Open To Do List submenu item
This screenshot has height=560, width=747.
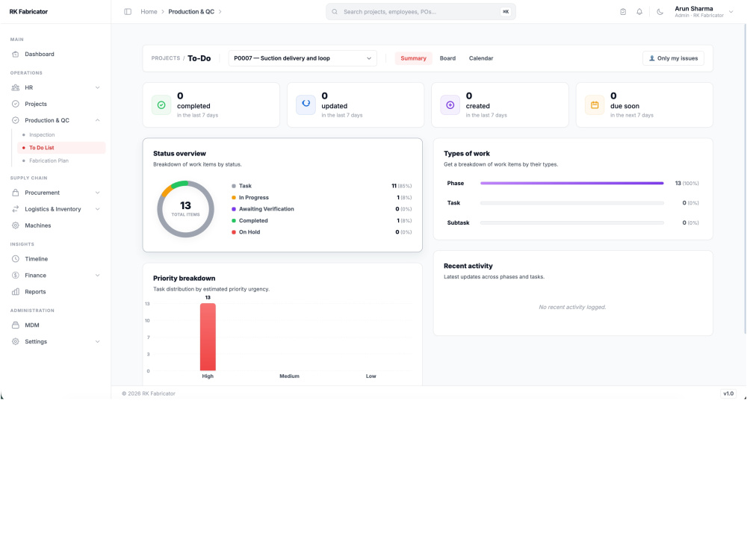point(61,148)
